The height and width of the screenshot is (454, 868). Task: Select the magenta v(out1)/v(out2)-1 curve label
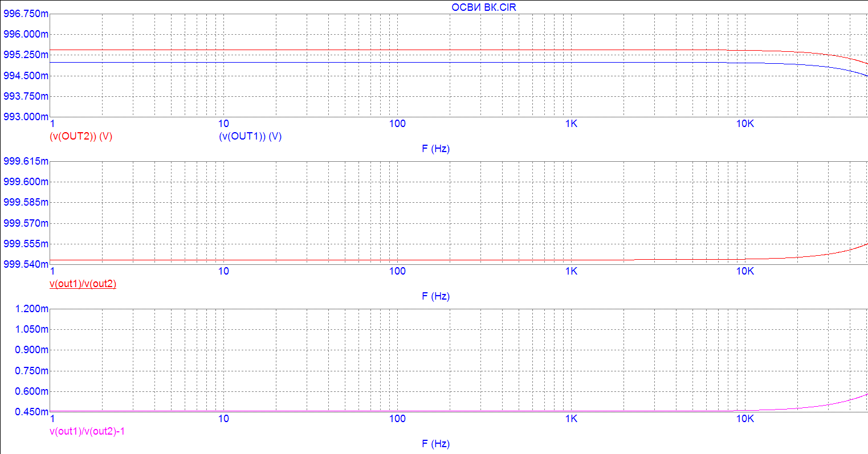point(88,431)
